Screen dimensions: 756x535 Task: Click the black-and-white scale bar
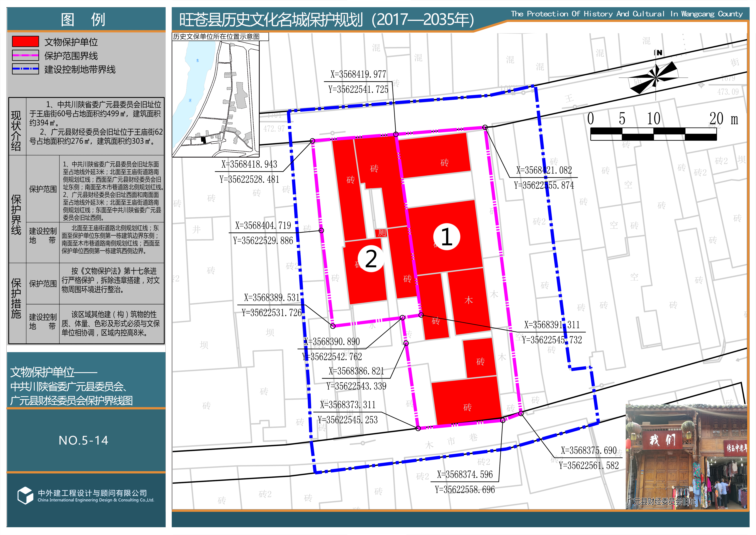(x=653, y=134)
